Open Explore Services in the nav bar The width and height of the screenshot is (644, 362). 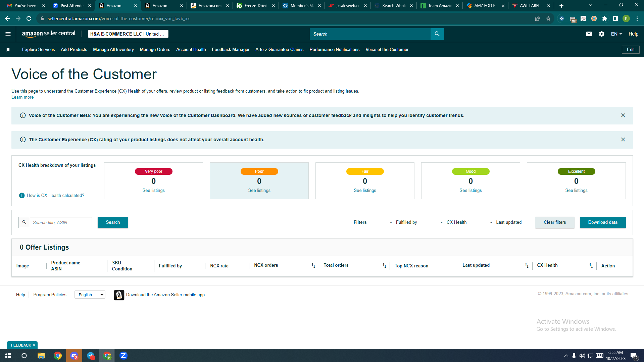pyautogui.click(x=39, y=50)
